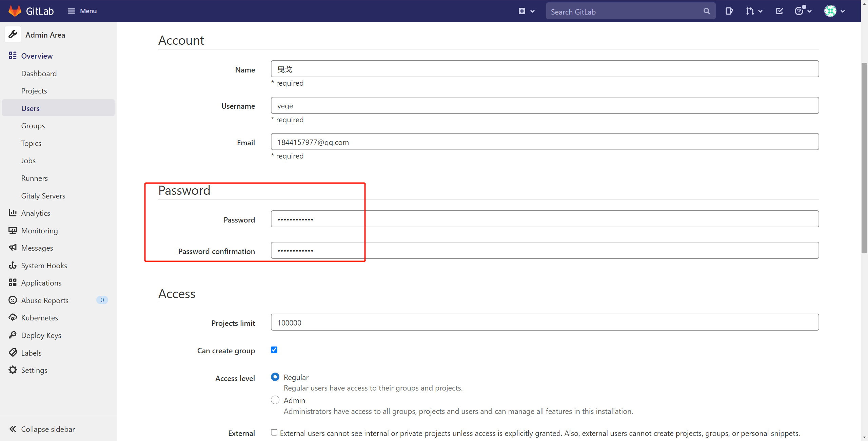The image size is (868, 441).
Task: Open the main Menu hamburger
Action: click(82, 11)
